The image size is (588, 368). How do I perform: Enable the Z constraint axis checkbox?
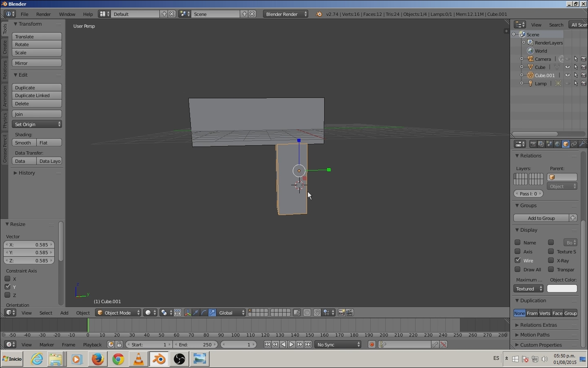[x=7, y=295]
